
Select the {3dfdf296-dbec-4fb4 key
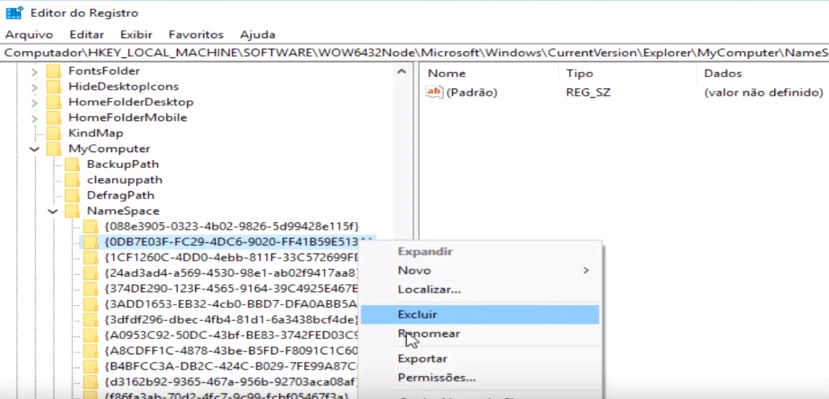click(x=231, y=320)
